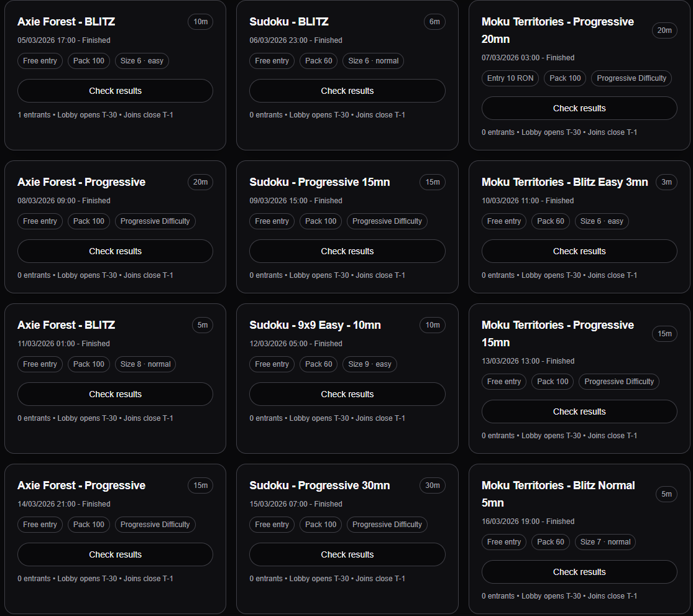Click 'Pack 60' tag on Moku Blitz Normal 5mn

550,542
